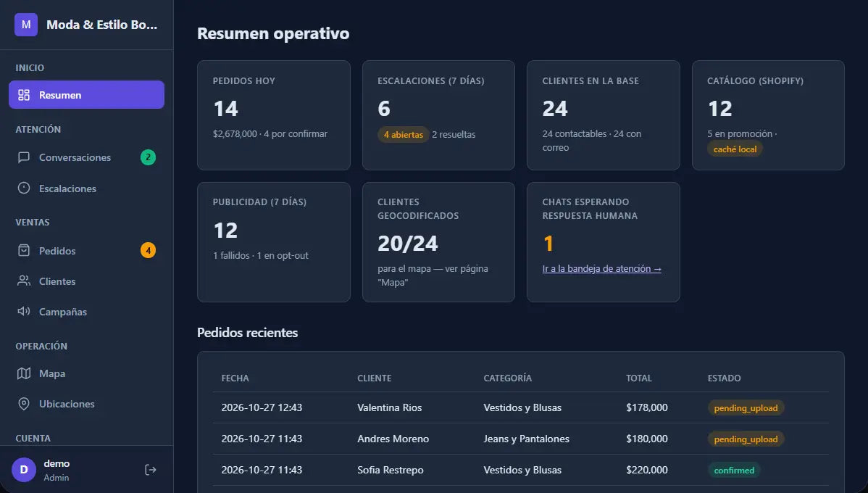The height and width of the screenshot is (493, 868).
Task: Click the FECHA column header
Action: (235, 378)
